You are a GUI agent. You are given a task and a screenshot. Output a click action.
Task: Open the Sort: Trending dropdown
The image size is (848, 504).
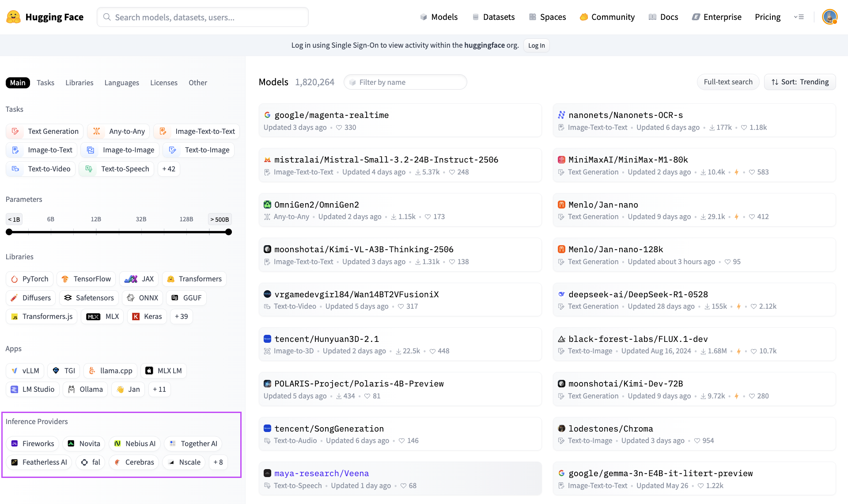pyautogui.click(x=800, y=82)
